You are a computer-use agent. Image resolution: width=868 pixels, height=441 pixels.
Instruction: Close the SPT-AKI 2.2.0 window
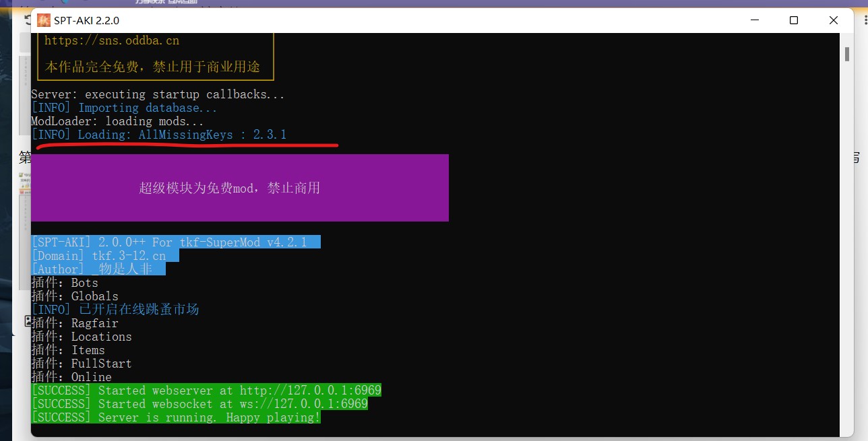832,20
